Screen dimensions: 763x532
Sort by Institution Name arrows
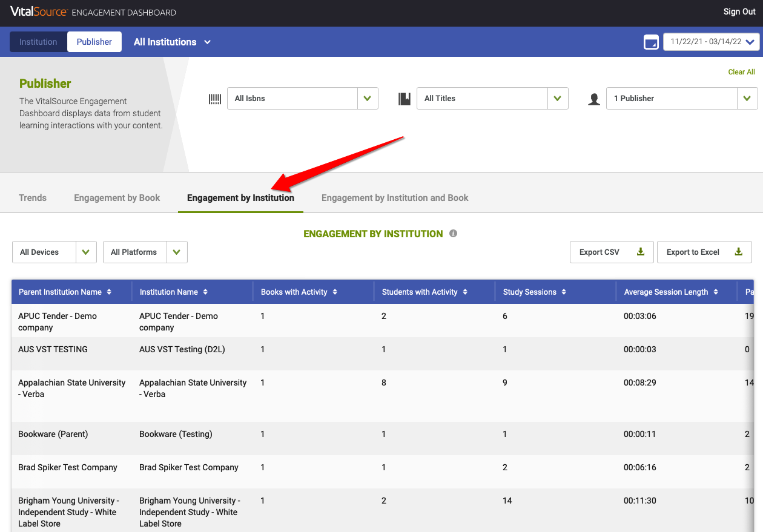[x=205, y=292]
